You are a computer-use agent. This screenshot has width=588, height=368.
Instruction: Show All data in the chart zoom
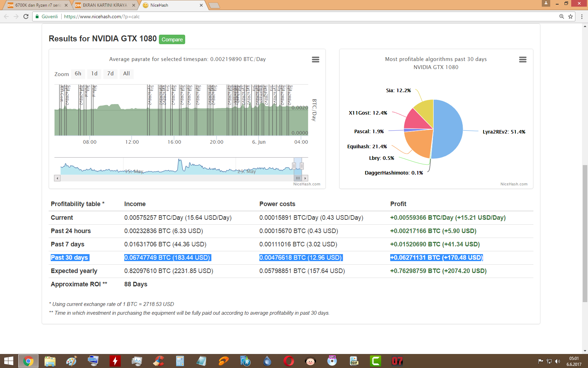pyautogui.click(x=126, y=74)
